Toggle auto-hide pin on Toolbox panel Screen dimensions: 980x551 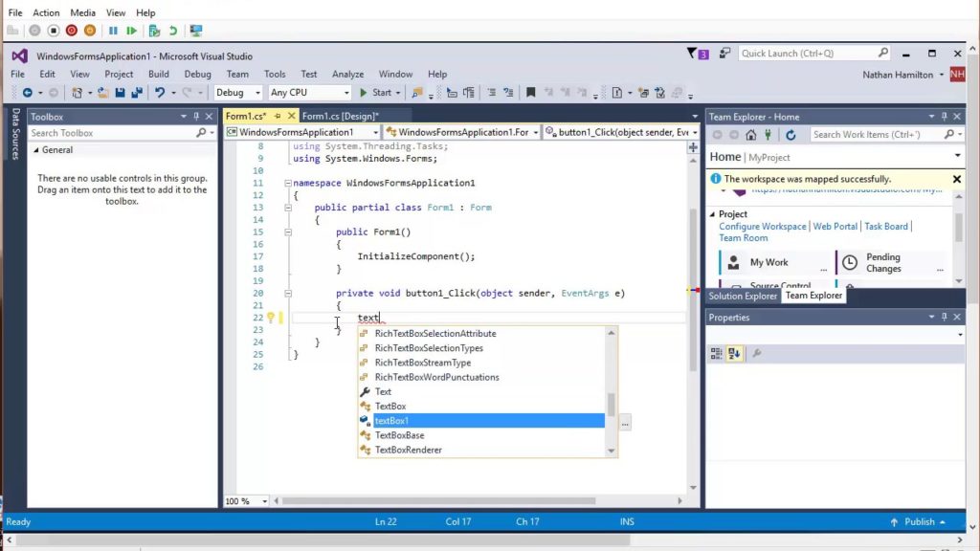[x=196, y=117]
